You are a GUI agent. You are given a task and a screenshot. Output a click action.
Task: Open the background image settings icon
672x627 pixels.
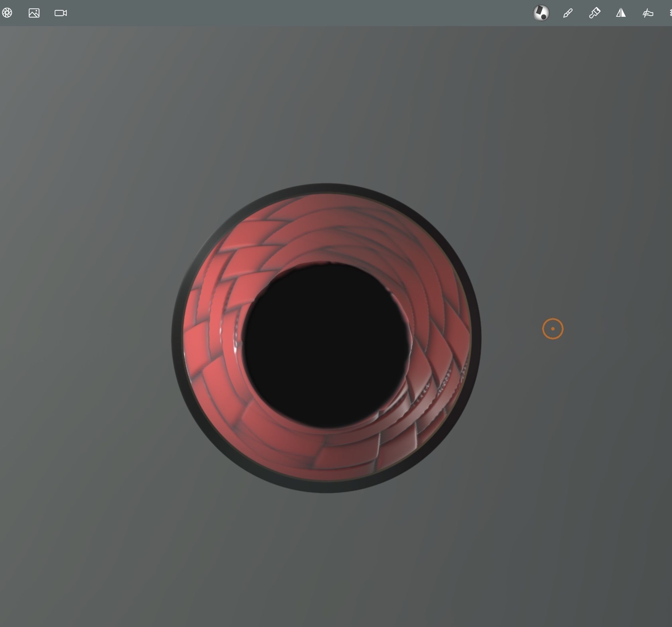tap(34, 13)
